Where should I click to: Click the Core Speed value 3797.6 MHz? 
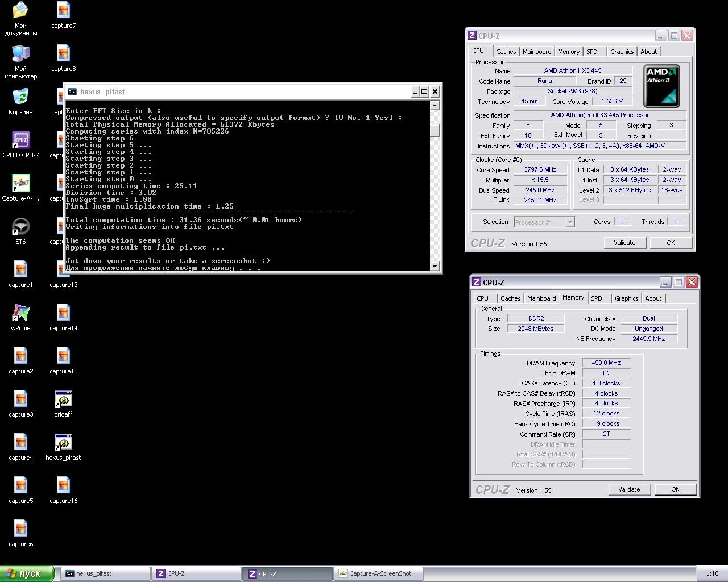pyautogui.click(x=540, y=169)
